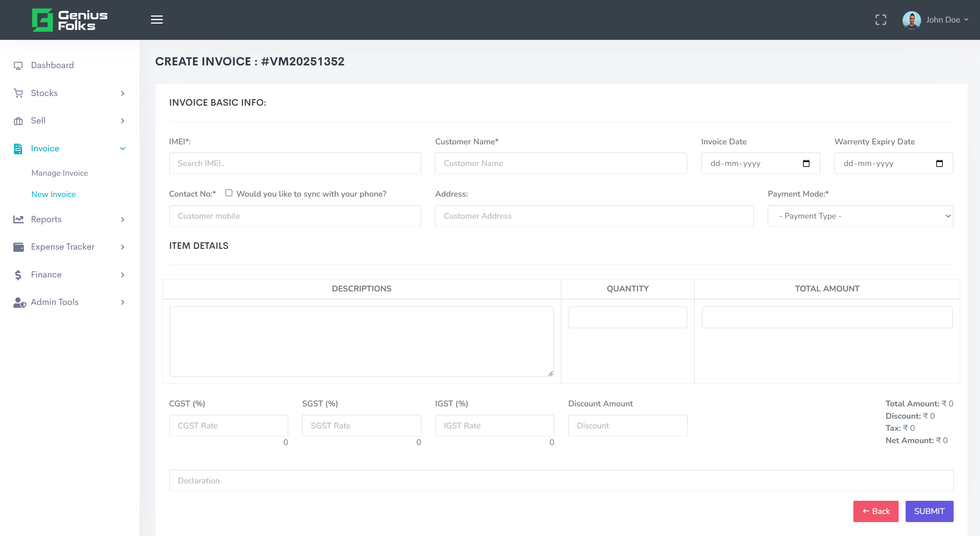The width and height of the screenshot is (980, 536).
Task: Click the fullscreen expand icon in the header
Action: 881,20
